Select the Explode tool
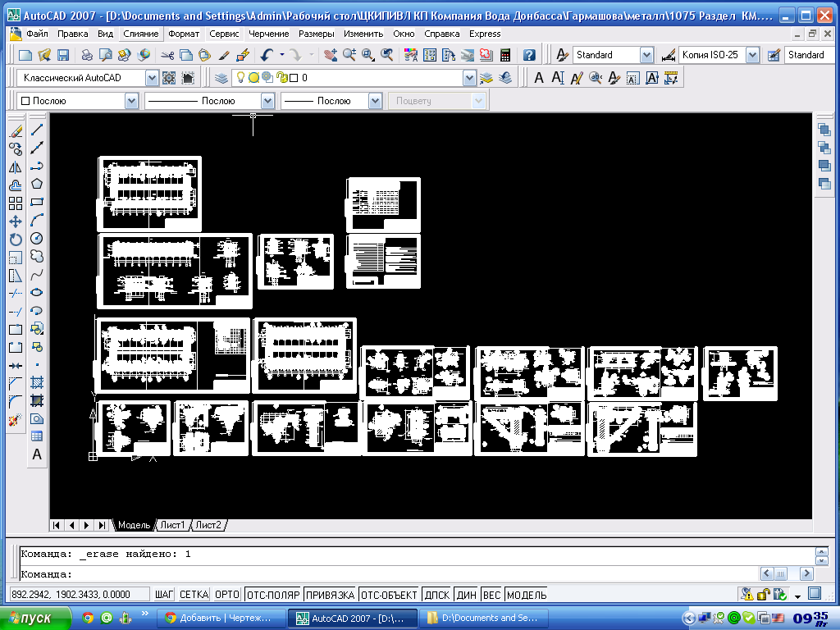 tap(16, 420)
